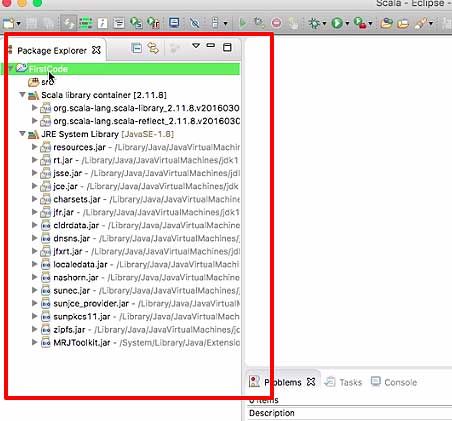Close the Package Explorer tab
This screenshot has width=452, height=421.
pos(96,50)
